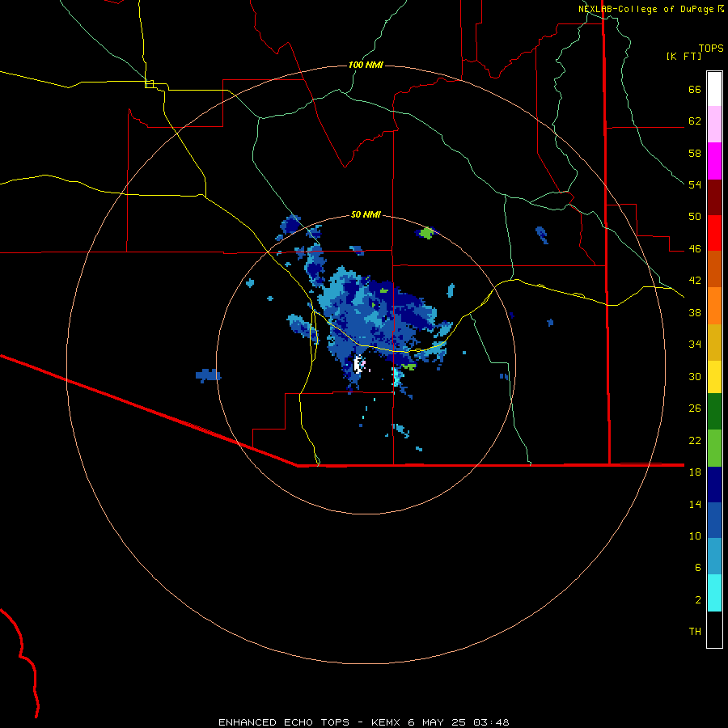Click the white 66 kft color swatch
728x728 pixels.
tap(714, 89)
